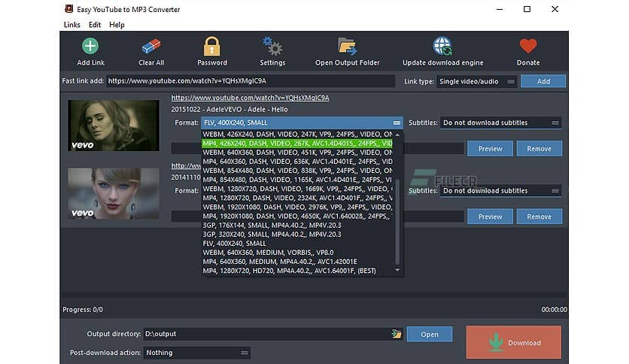Open the Password padlock tool
The height and width of the screenshot is (364, 629).
pos(212,46)
